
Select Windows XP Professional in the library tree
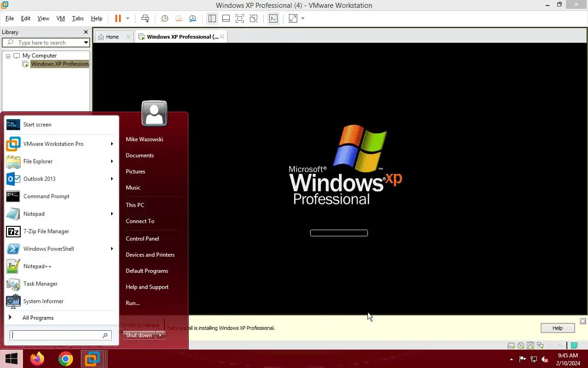point(60,64)
